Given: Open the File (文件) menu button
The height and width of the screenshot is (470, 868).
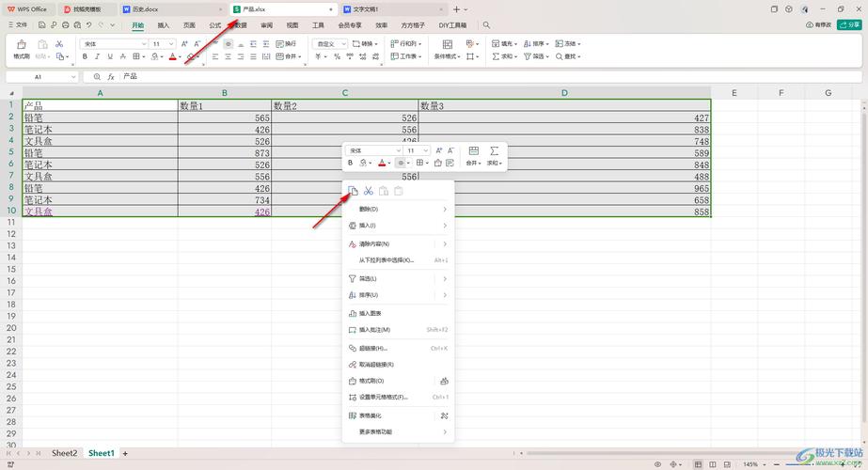Looking at the screenshot, I should pos(18,25).
